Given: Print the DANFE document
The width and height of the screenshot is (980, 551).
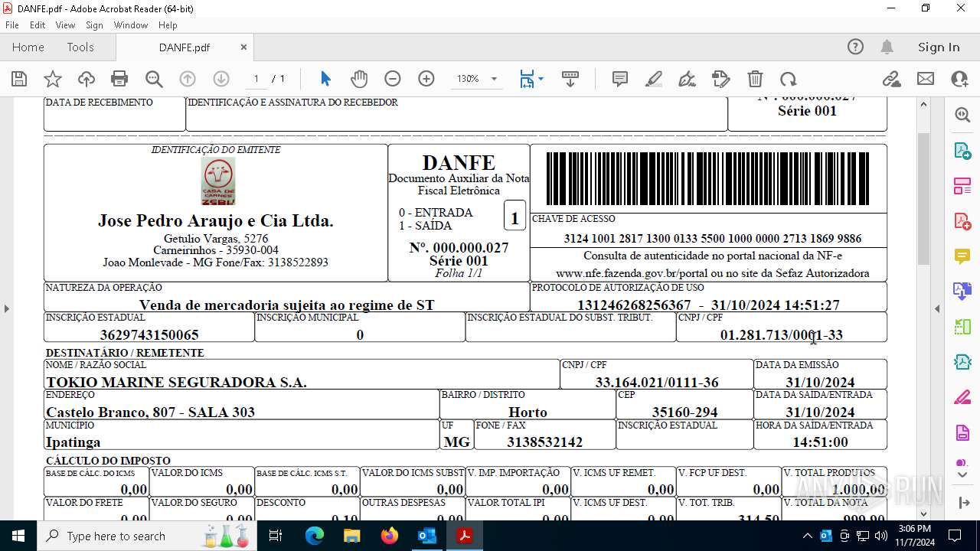Looking at the screenshot, I should tap(119, 79).
